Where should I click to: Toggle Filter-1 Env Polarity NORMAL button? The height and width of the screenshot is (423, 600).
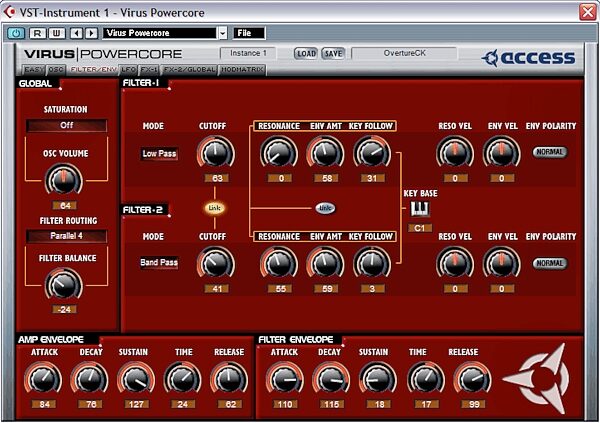(549, 152)
